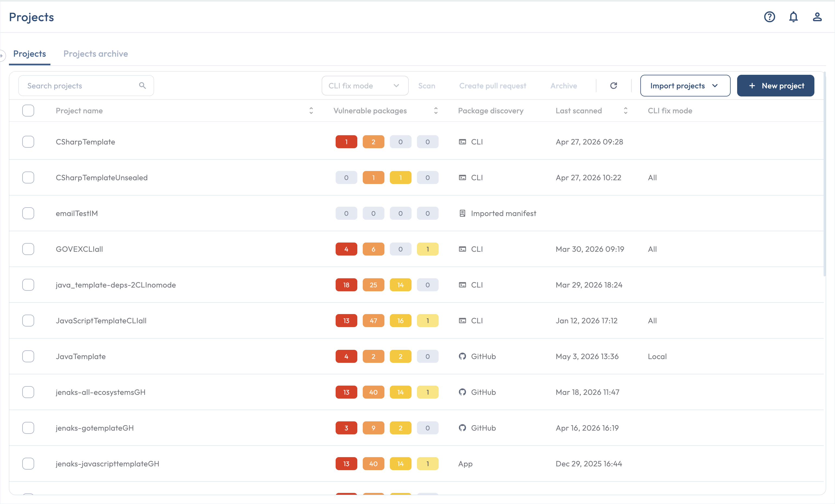This screenshot has height=504, width=835.
Task: Click the Archive button
Action: [564, 86]
